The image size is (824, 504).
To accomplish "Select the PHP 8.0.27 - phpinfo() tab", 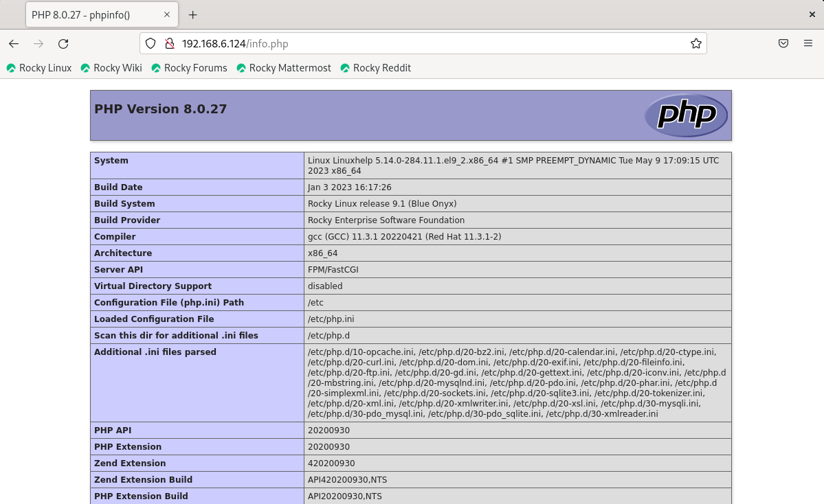I will (102, 14).
